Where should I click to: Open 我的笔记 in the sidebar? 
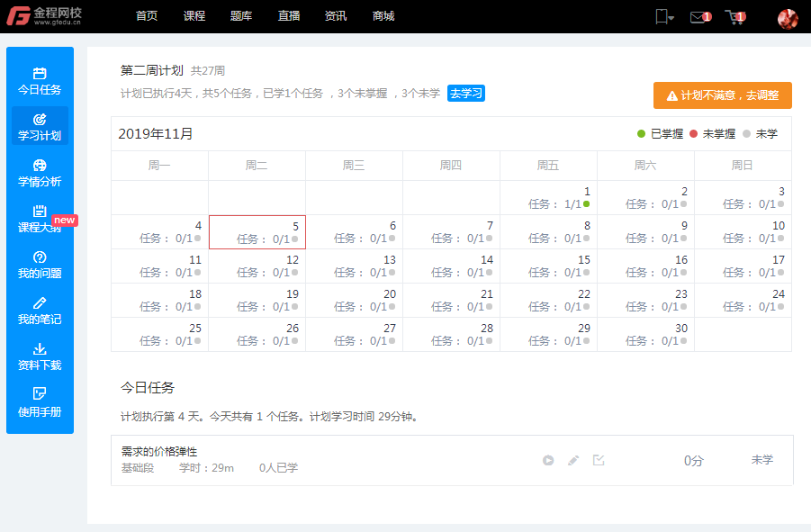coord(40,311)
